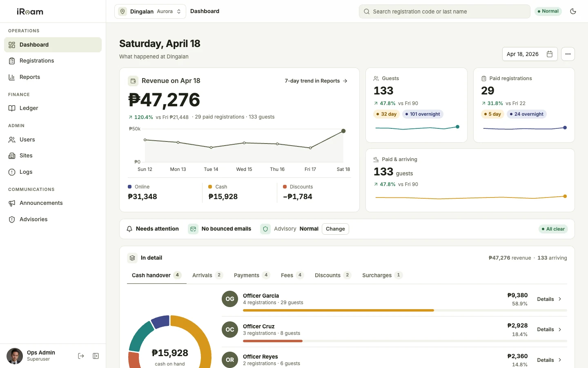This screenshot has width=588, height=368.
Task: Switch to the Payments tab
Action: click(x=252, y=275)
